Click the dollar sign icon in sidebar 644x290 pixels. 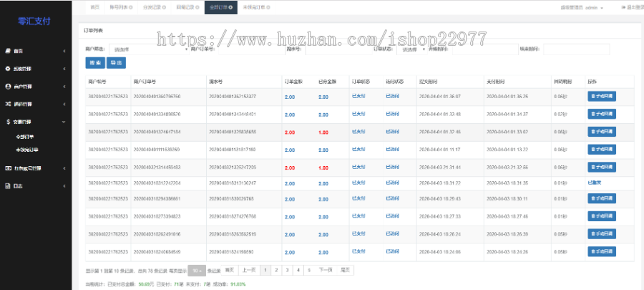click(9, 122)
